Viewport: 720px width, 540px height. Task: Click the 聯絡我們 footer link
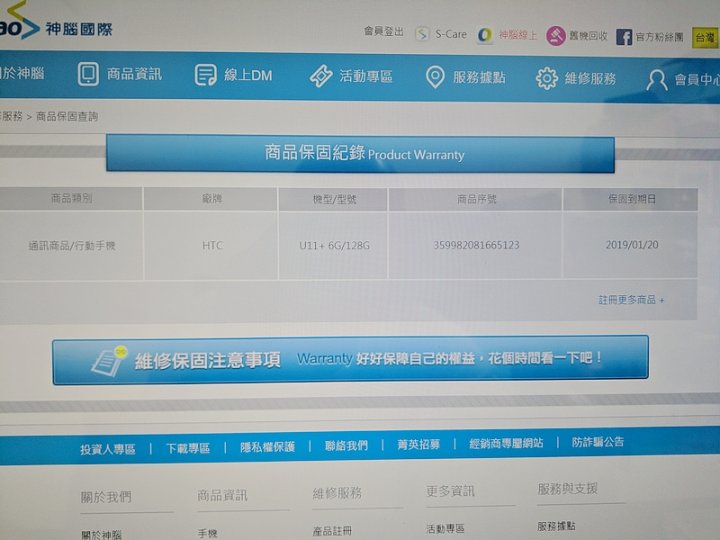tap(346, 445)
